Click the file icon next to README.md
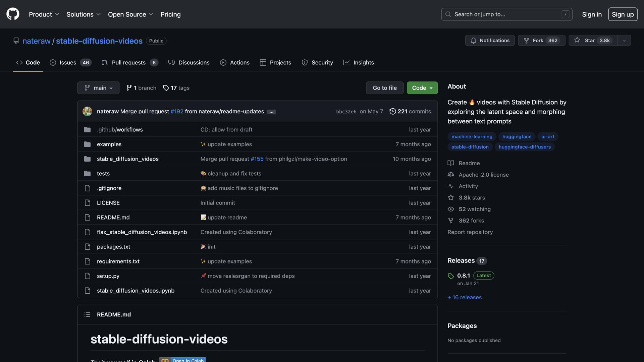 click(87, 217)
